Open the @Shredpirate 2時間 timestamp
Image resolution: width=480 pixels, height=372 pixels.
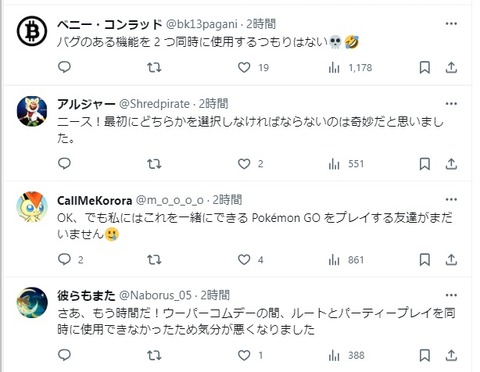click(x=214, y=104)
